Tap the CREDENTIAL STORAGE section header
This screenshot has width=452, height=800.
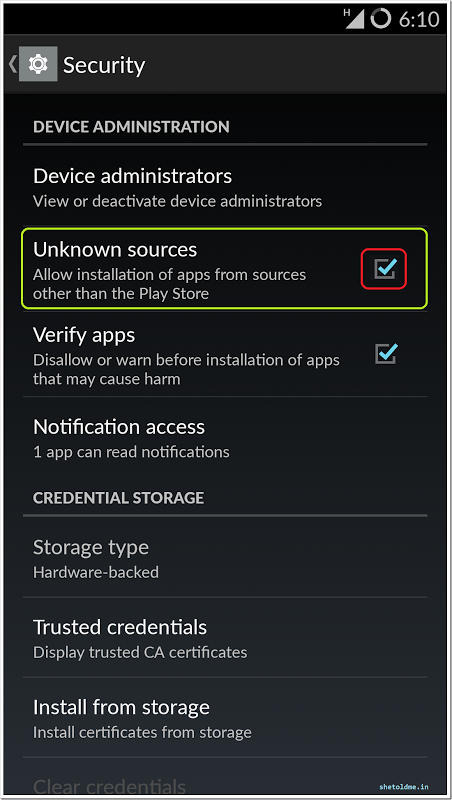[x=118, y=497]
